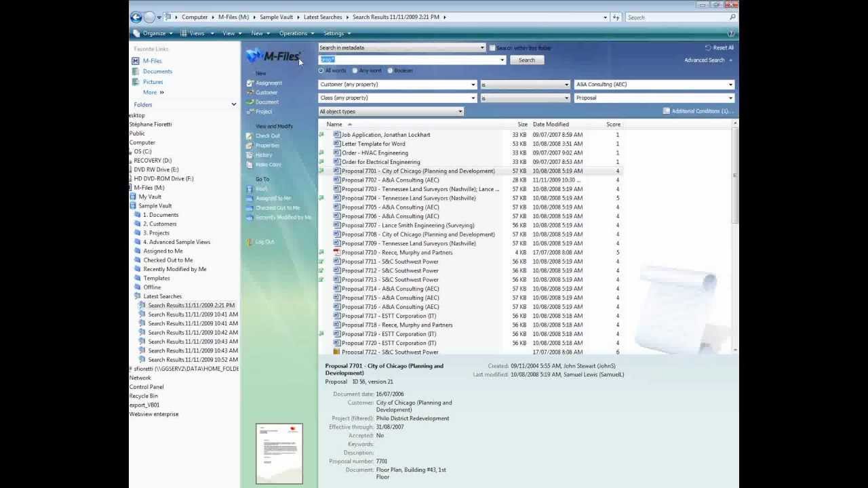868x488 pixels.
Task: Click the New Customer icon
Action: (x=250, y=92)
